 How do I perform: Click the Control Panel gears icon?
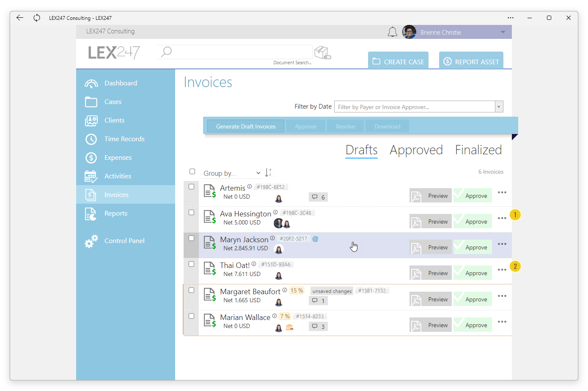[91, 241]
